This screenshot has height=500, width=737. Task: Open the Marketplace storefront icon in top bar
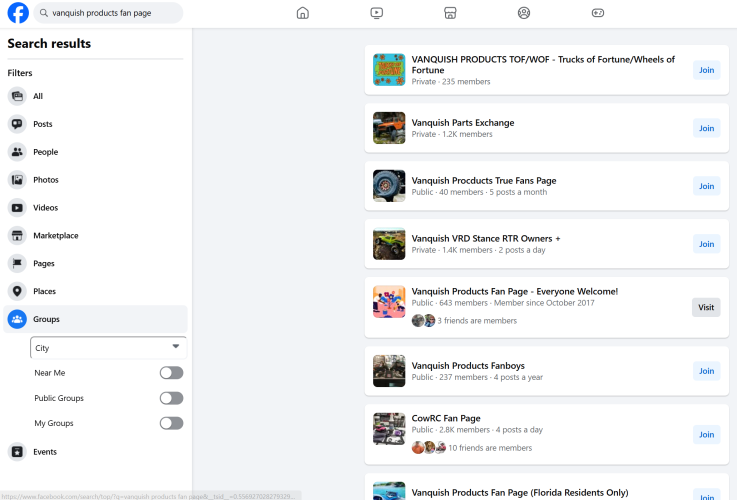tap(450, 13)
